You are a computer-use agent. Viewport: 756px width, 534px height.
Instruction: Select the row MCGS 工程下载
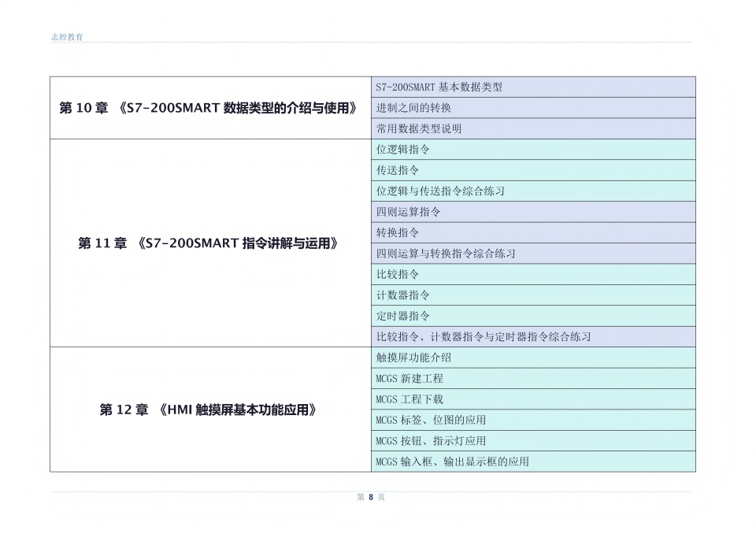pos(533,399)
